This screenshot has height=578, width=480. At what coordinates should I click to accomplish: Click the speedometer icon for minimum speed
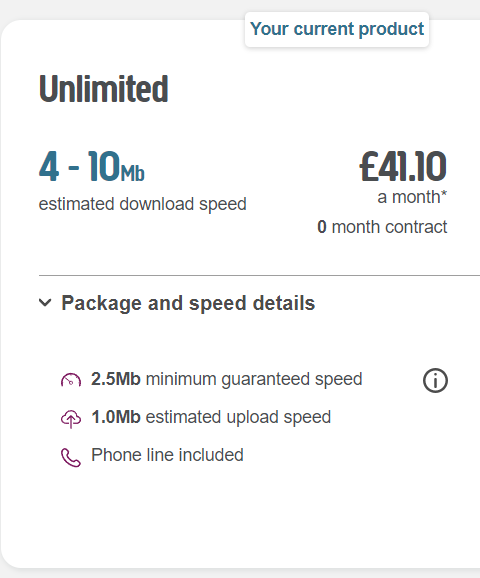coord(71,380)
